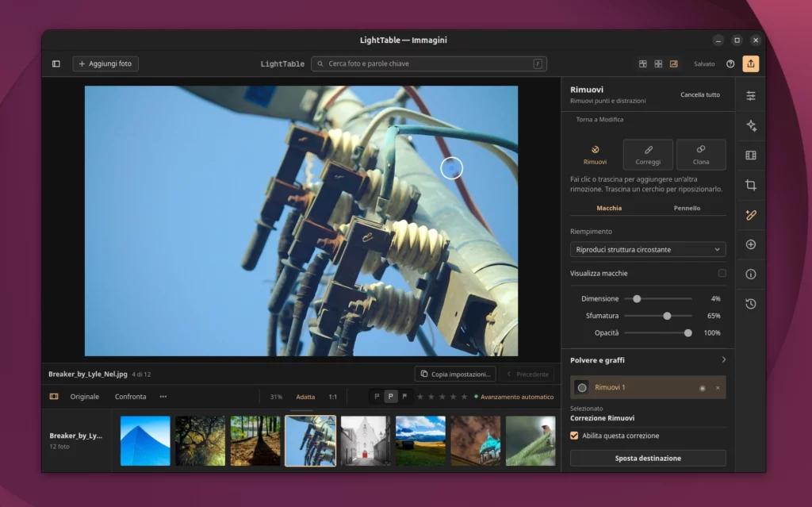Viewport: 812px width, 507px height.
Task: Adjust the Dimensione slider
Action: click(657, 298)
